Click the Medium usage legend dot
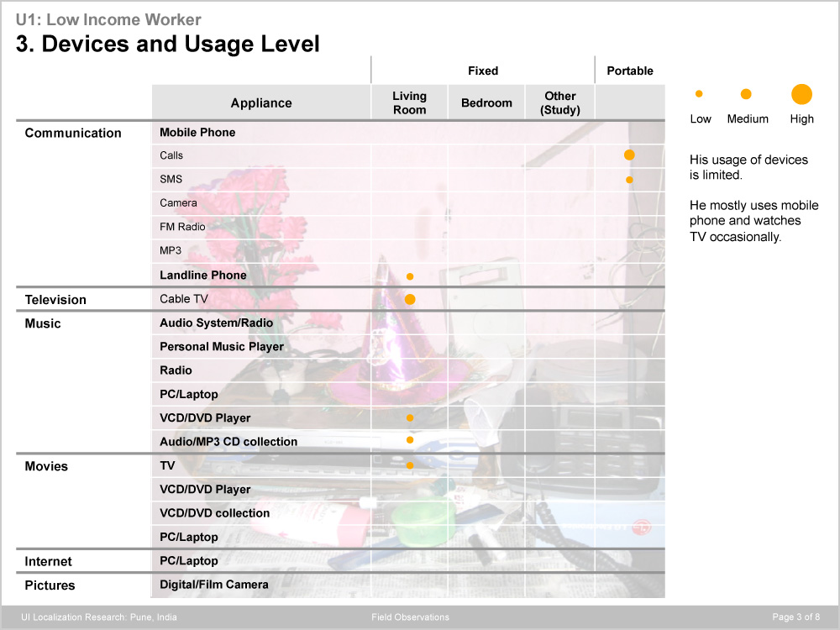The height and width of the screenshot is (630, 840). (x=746, y=94)
